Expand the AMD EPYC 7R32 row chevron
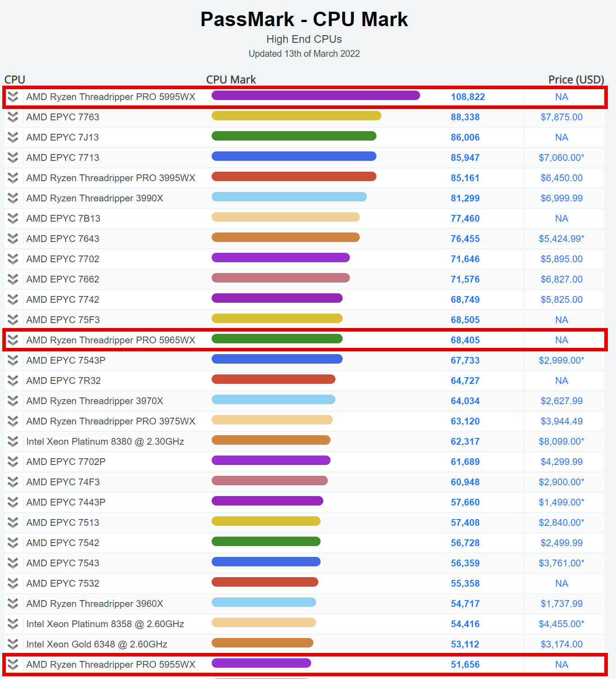616x679 pixels. tap(13, 381)
